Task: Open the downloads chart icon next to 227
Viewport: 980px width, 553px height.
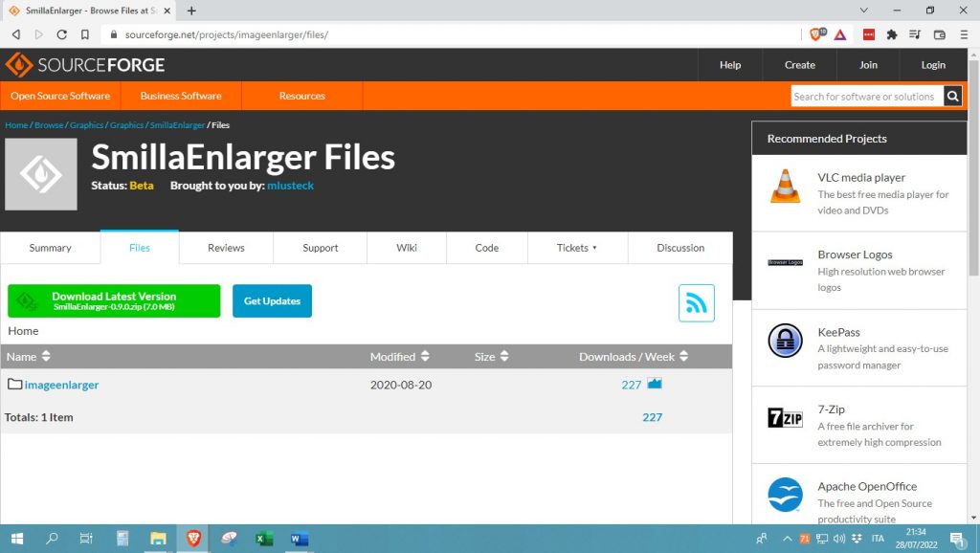Action: point(655,385)
